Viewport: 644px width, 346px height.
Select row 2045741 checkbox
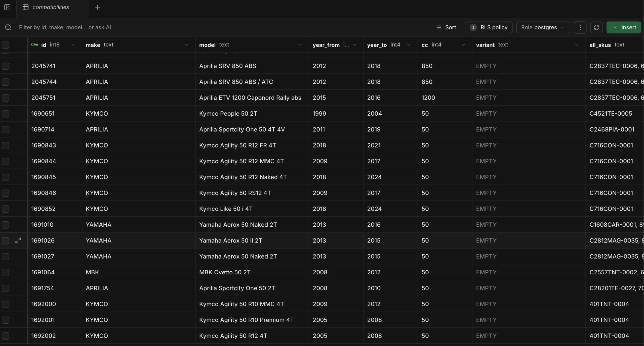6,66
